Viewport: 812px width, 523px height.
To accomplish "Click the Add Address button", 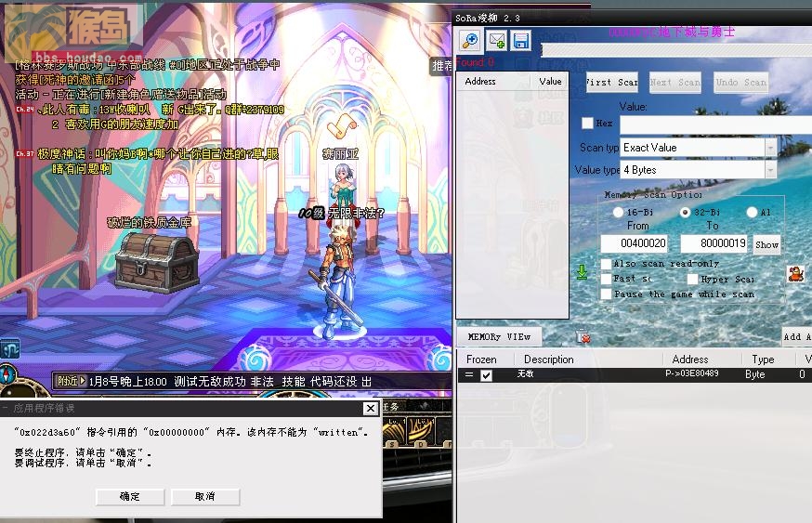I will pos(796,337).
